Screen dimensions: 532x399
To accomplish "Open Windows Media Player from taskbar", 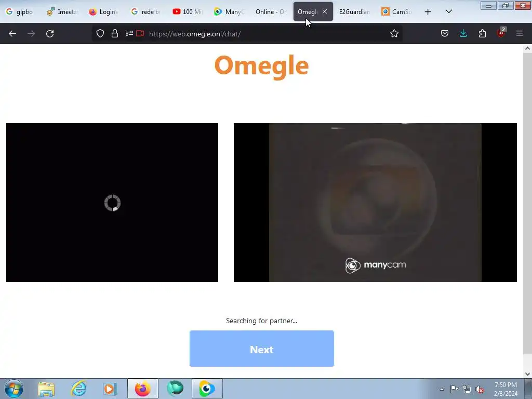I will pyautogui.click(x=110, y=389).
